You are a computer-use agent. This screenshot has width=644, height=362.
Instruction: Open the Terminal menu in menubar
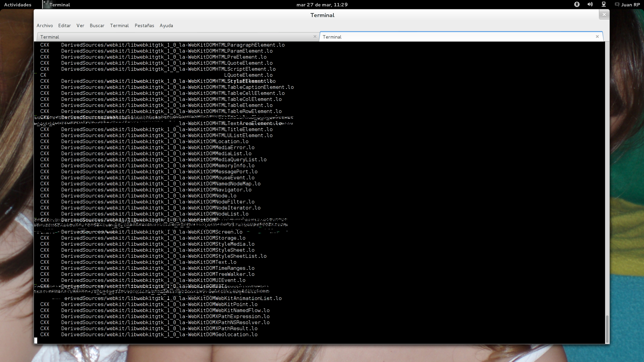pos(119,25)
